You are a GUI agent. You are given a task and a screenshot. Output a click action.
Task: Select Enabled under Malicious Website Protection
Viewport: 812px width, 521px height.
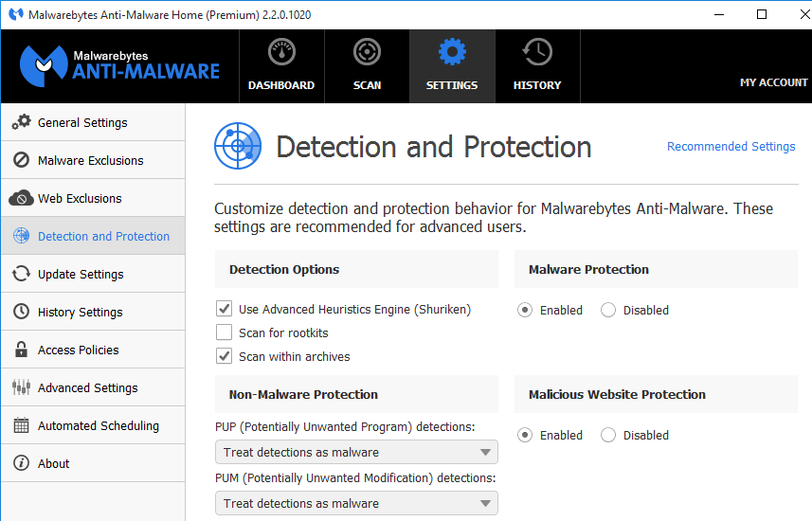pyautogui.click(x=525, y=435)
